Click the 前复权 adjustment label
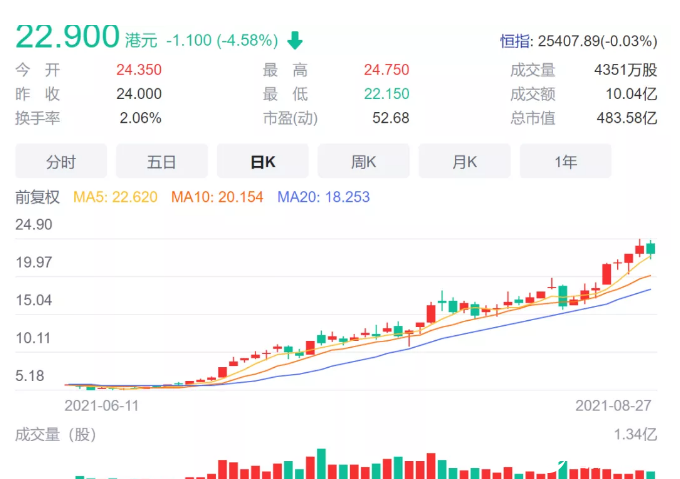This screenshot has height=479, width=680. 37,197
